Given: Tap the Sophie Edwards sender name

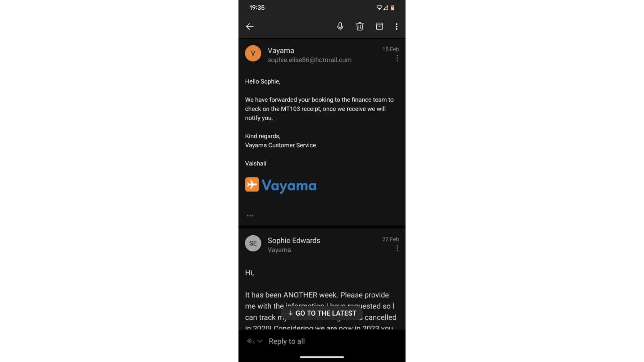Looking at the screenshot, I should pyautogui.click(x=294, y=241).
